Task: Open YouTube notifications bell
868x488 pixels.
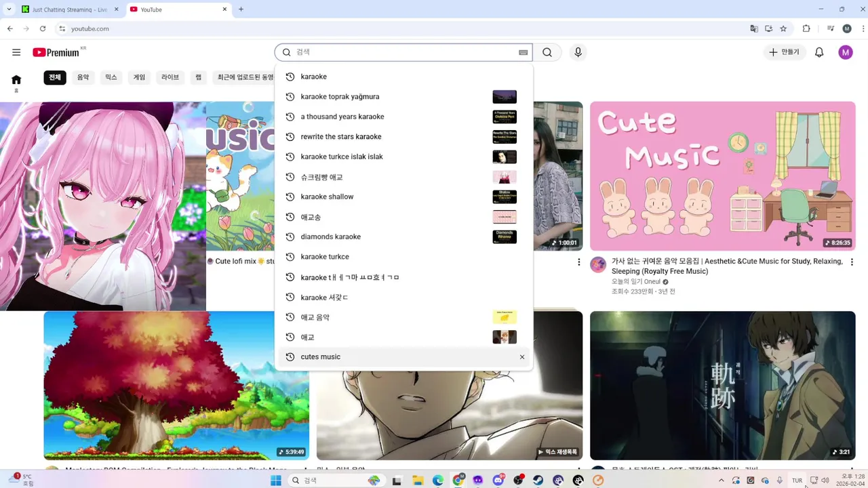Action: [x=819, y=52]
